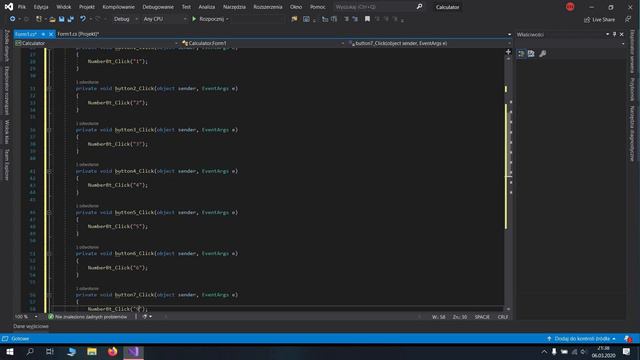Click Dodaj do kontroli źródła button
The width and height of the screenshot is (640, 360).
581,339
